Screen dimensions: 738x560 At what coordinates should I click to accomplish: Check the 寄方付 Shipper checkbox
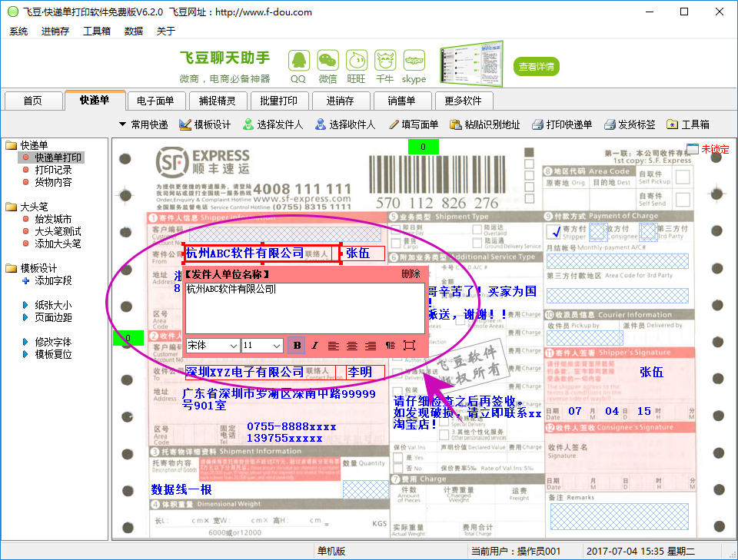coord(554,231)
